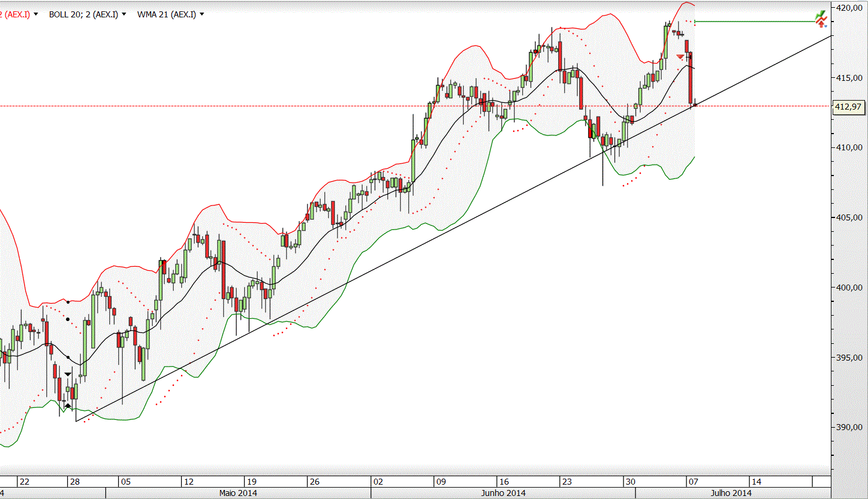Select the black up-triangle marker at the April low
Image resolution: width=868 pixels, height=499 pixels.
(x=68, y=406)
